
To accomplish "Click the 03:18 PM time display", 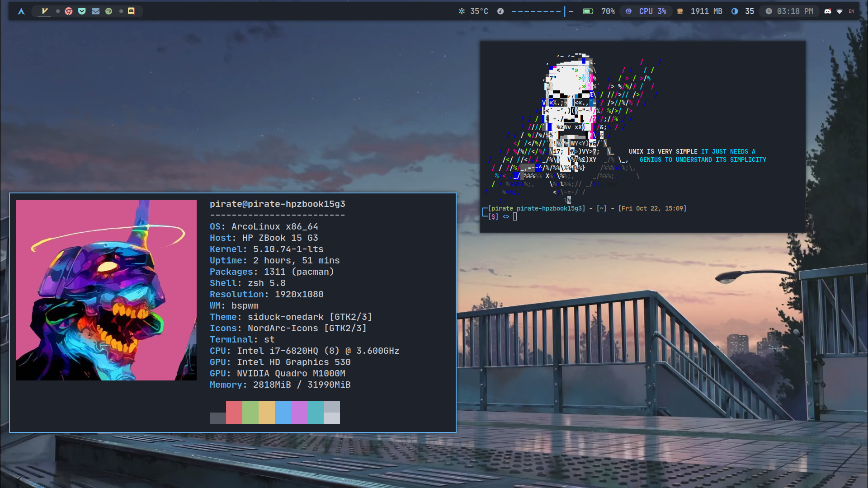I will [795, 11].
